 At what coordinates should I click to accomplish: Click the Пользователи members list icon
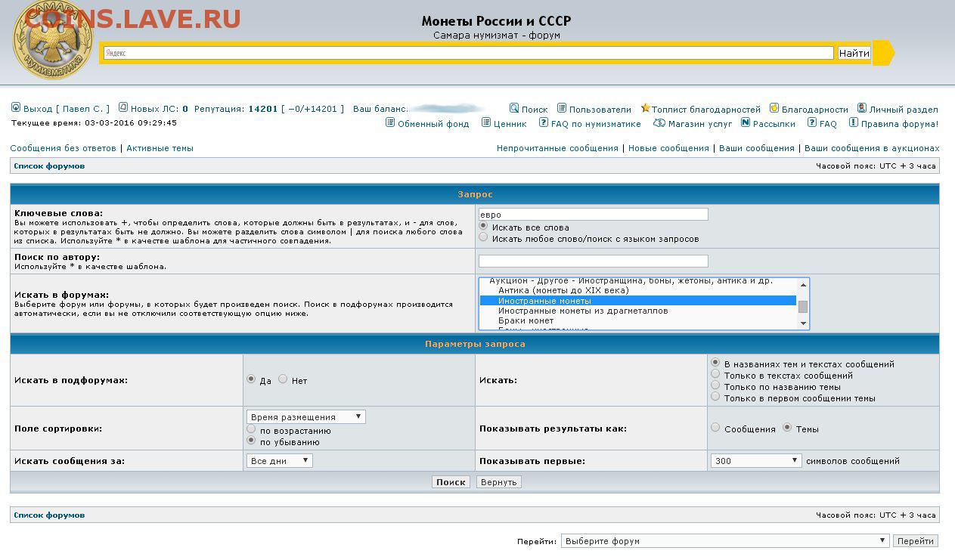pyautogui.click(x=562, y=109)
